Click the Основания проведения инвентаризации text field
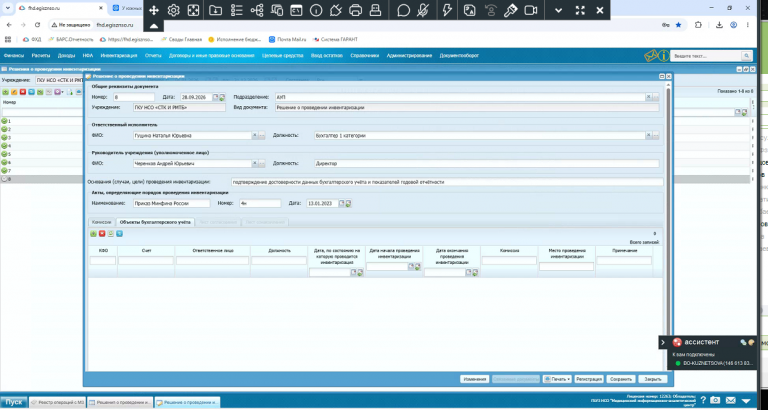The width and height of the screenshot is (768, 410). [x=447, y=182]
